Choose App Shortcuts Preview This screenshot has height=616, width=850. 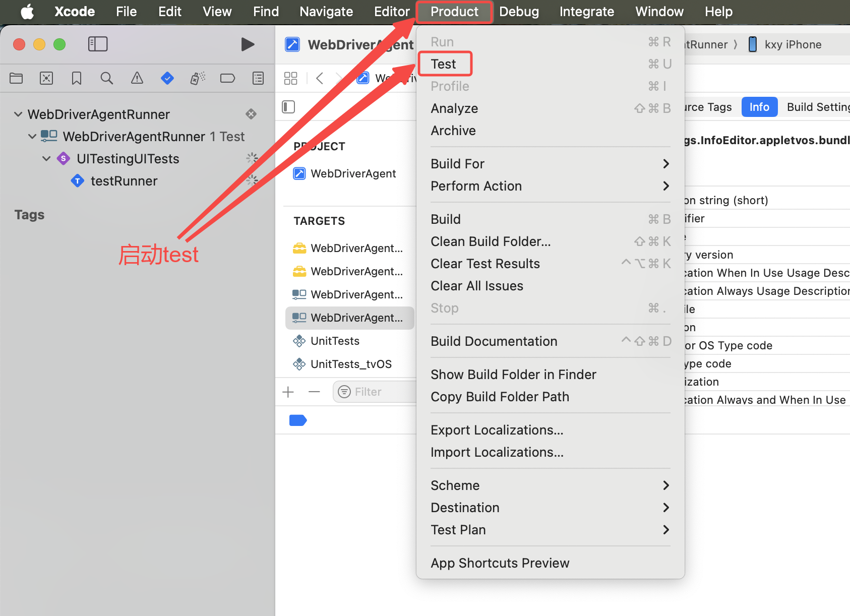551,563
